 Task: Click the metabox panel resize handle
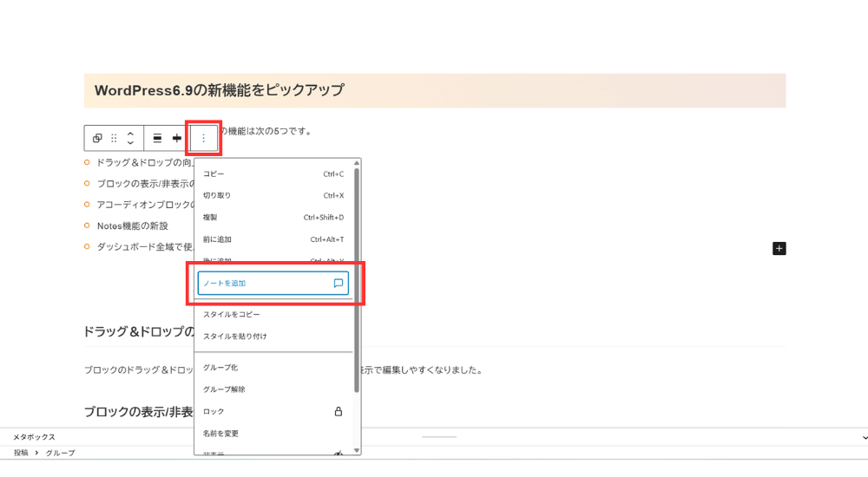[x=438, y=436]
